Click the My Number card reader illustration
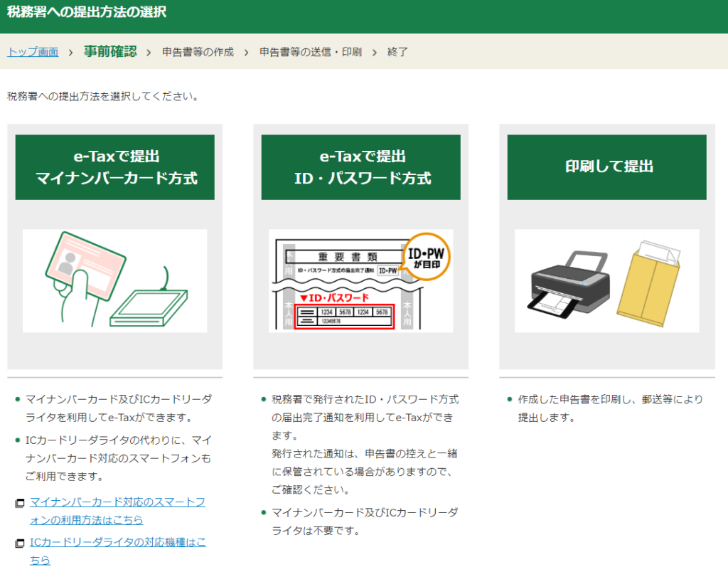Screen dimensions: 728x582 click(115, 280)
